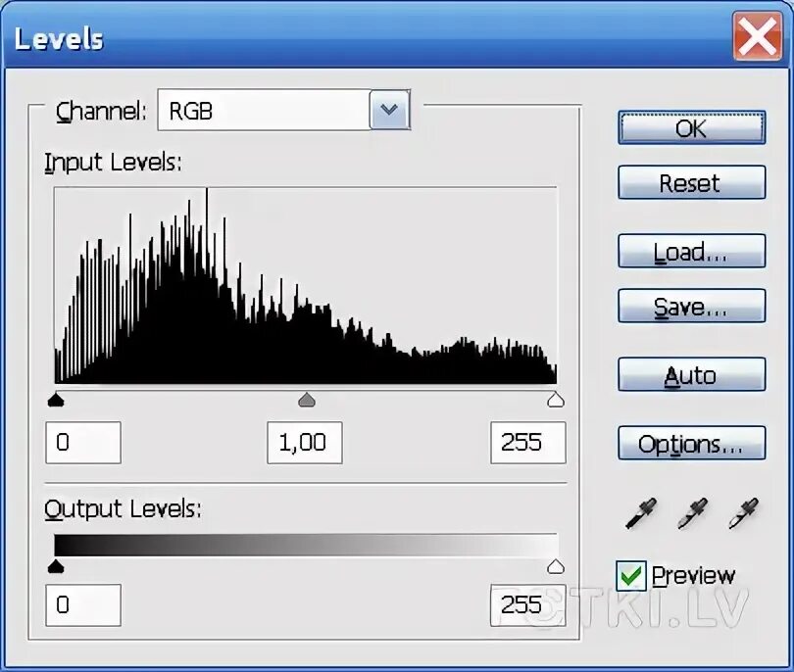The width and height of the screenshot is (794, 672).
Task: Open the Channel dropdown arrow
Action: (389, 110)
